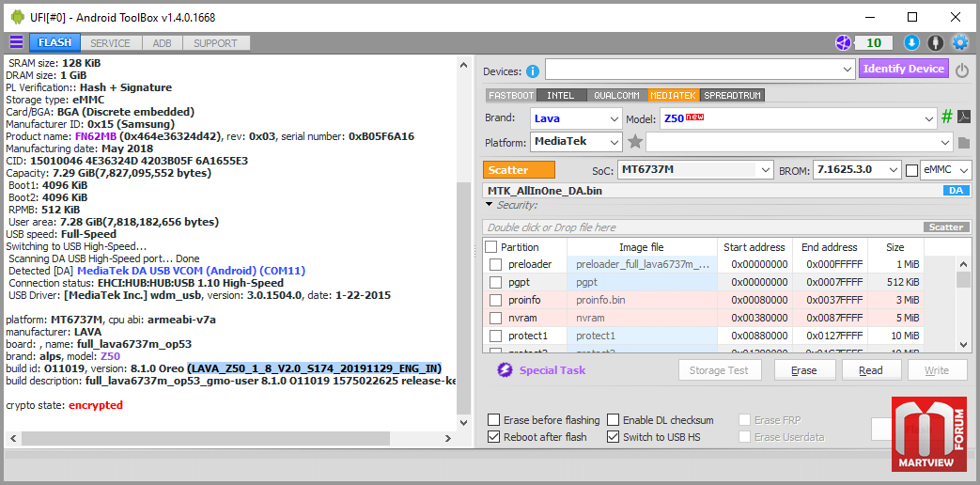Open the favorites dropdown beside the star
The image size is (980, 485).
click(x=800, y=142)
